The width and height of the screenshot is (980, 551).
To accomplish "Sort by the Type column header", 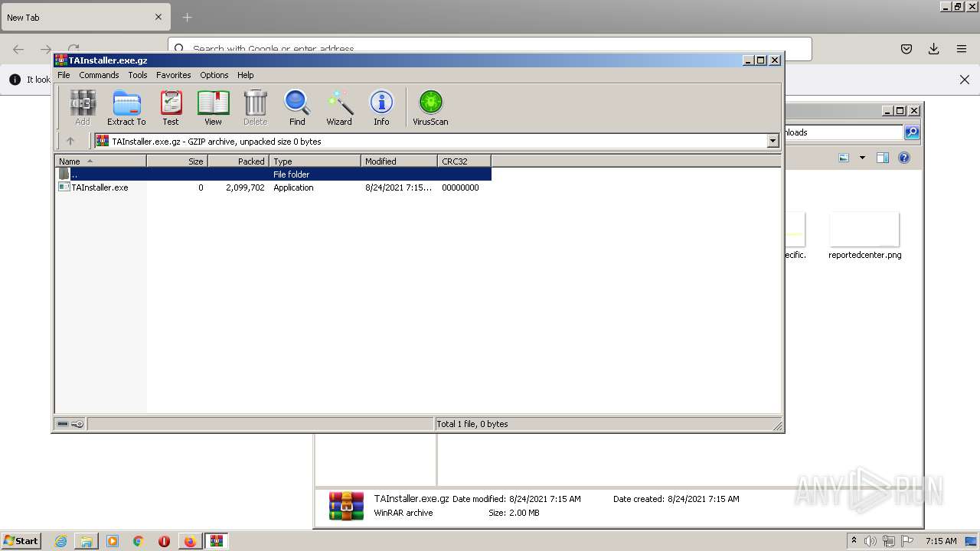I will coord(315,161).
